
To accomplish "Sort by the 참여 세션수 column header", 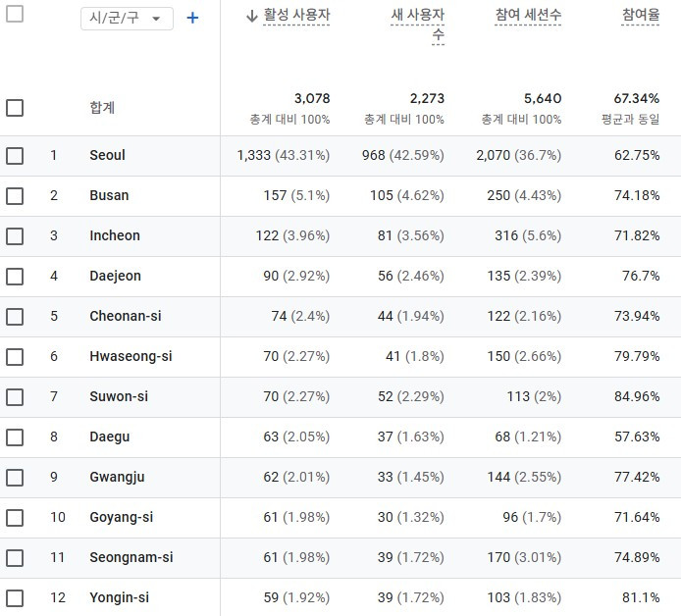I will pos(528,15).
